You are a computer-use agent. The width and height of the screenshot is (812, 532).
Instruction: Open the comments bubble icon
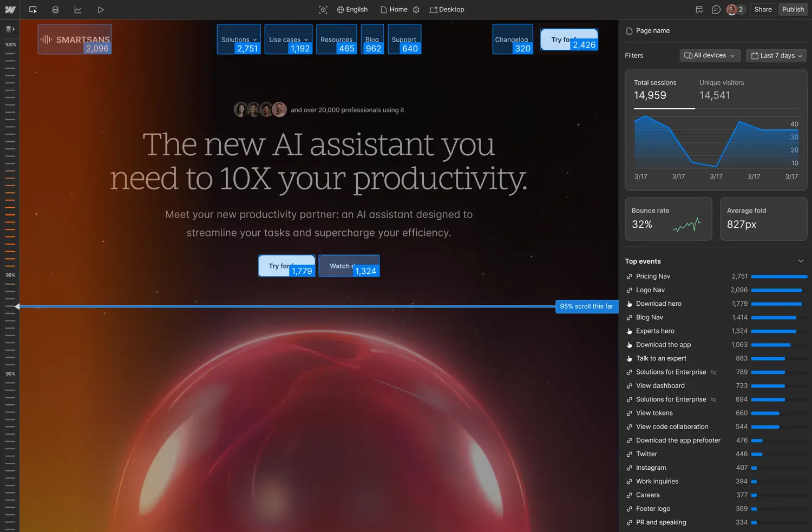tap(716, 10)
